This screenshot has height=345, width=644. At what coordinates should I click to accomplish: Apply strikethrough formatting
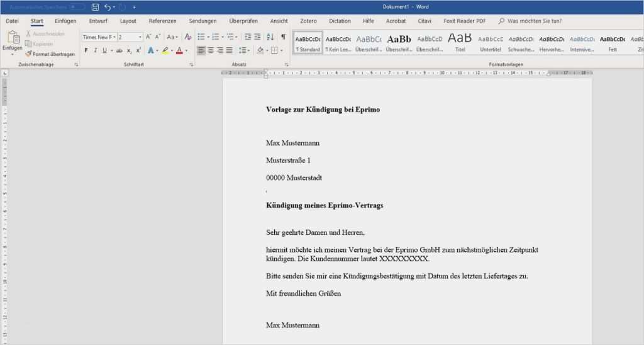119,50
